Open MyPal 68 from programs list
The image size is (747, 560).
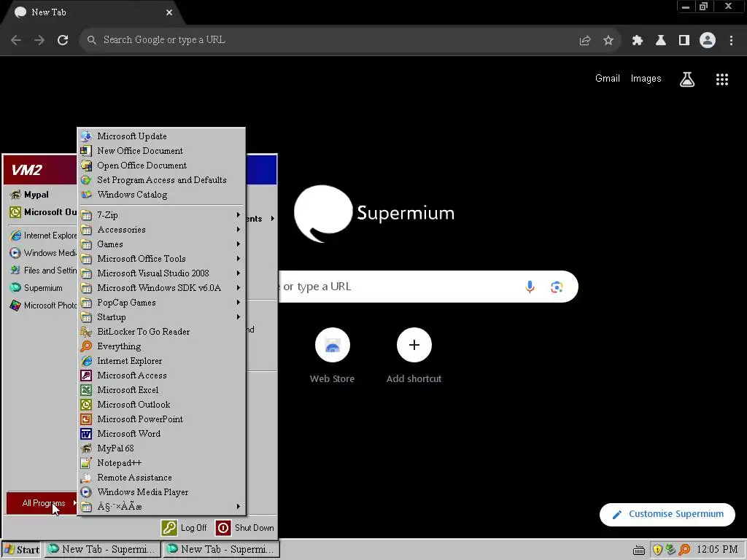click(x=162, y=448)
